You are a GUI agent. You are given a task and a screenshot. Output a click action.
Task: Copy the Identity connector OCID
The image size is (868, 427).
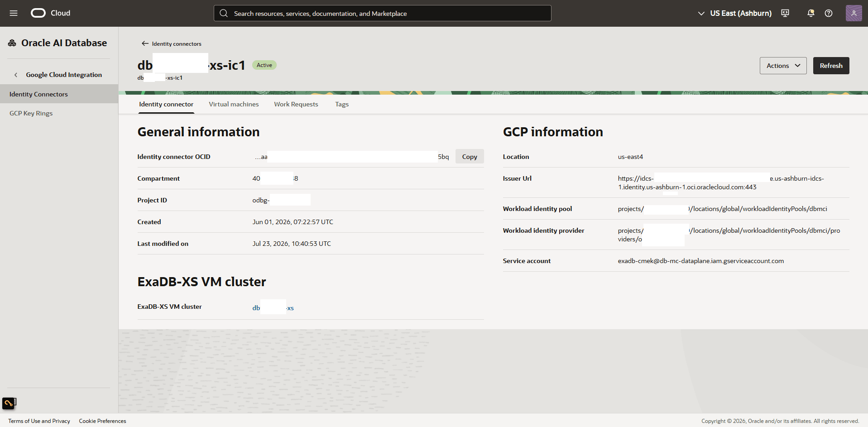470,157
